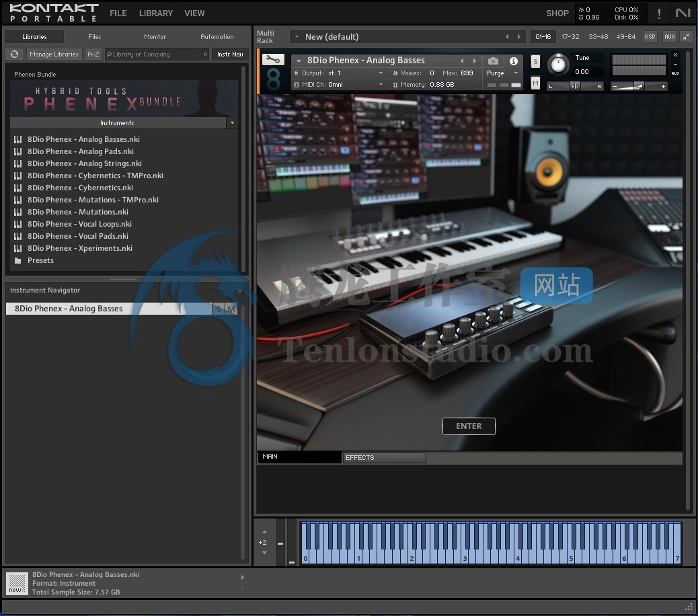This screenshot has height=616, width=698.
Task: Load previous multi preset
Action: (x=507, y=37)
